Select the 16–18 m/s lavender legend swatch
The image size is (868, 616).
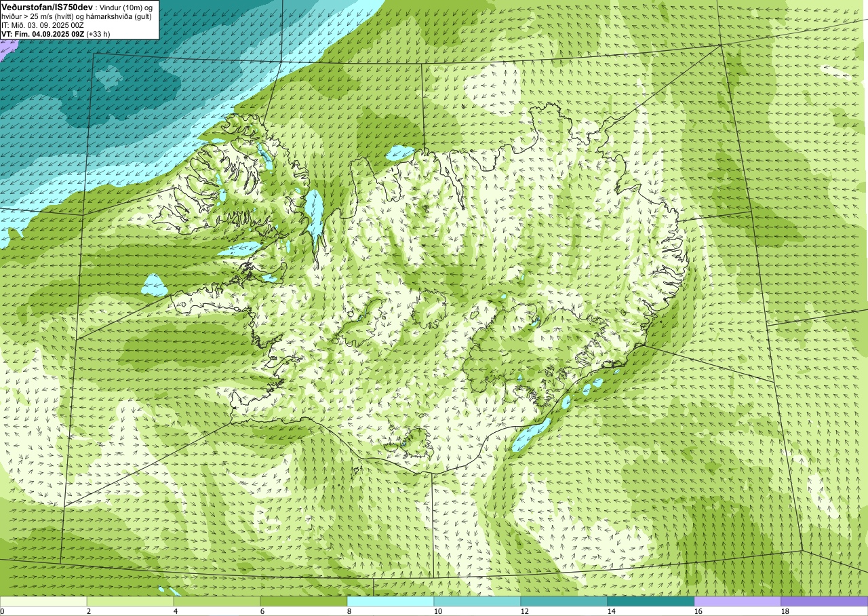(738, 601)
